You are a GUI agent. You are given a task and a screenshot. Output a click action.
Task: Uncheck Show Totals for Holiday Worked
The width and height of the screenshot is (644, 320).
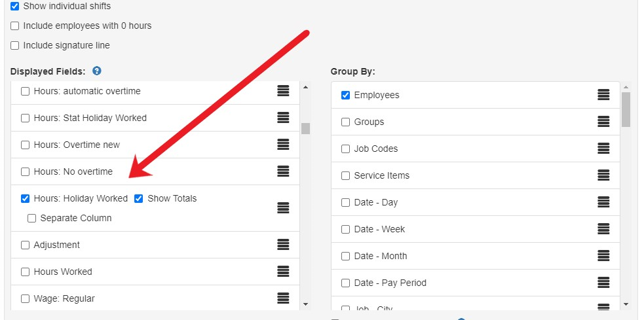(x=139, y=198)
